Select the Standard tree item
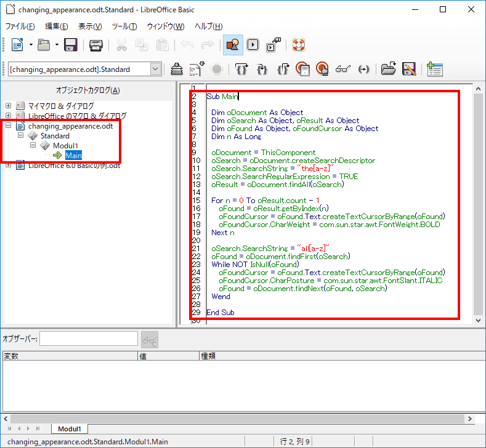 (x=55, y=135)
